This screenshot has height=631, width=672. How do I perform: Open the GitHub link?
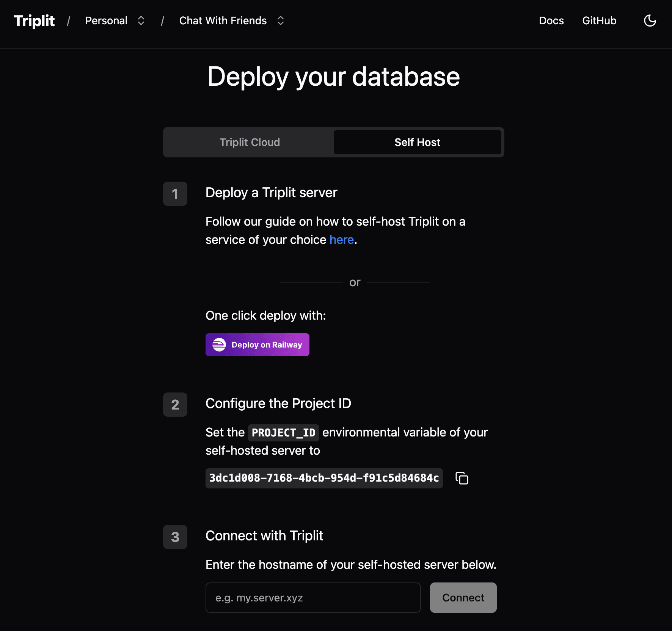pos(599,20)
